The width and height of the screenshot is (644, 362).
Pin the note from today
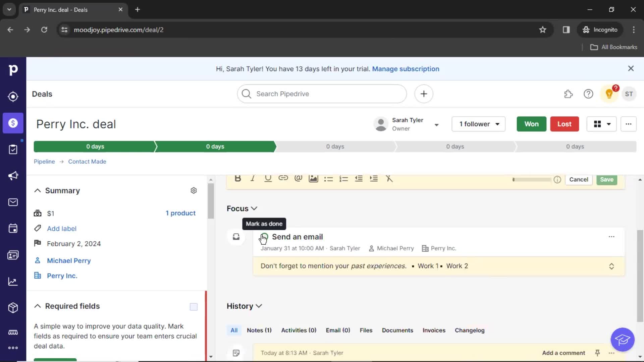point(597,353)
